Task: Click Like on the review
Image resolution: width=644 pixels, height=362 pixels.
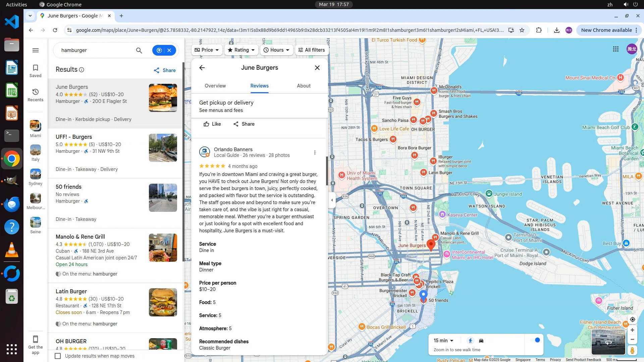Action: [x=212, y=124]
